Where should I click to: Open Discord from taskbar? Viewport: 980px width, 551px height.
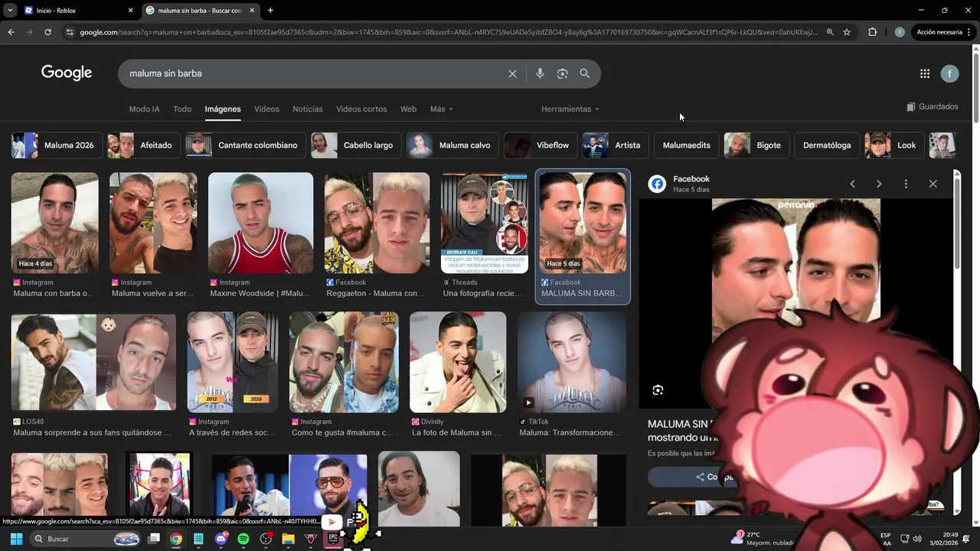coord(221,539)
